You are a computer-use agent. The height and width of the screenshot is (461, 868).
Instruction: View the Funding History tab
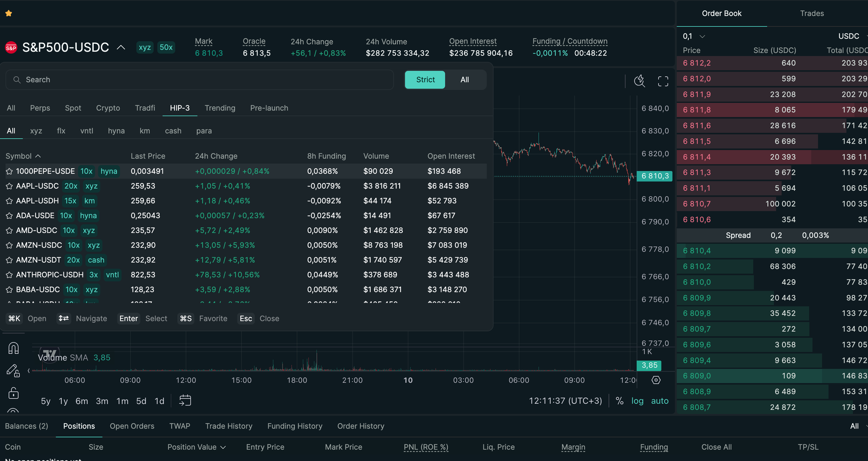(x=295, y=426)
